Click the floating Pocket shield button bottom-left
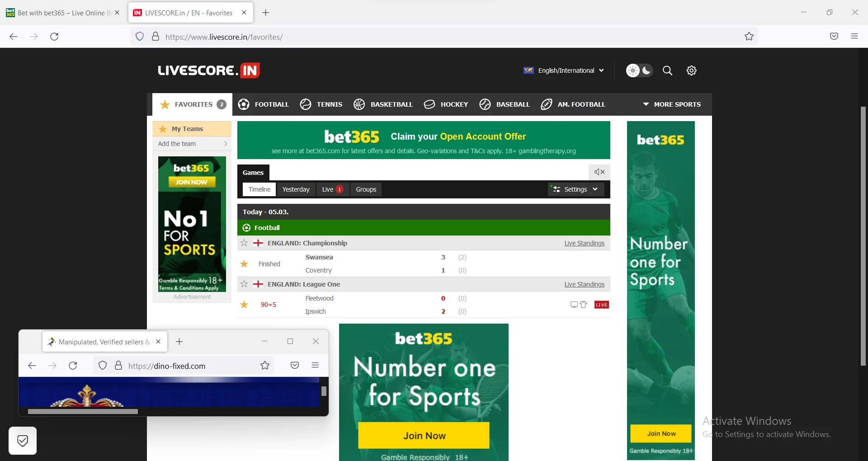The image size is (868, 461). [23, 441]
